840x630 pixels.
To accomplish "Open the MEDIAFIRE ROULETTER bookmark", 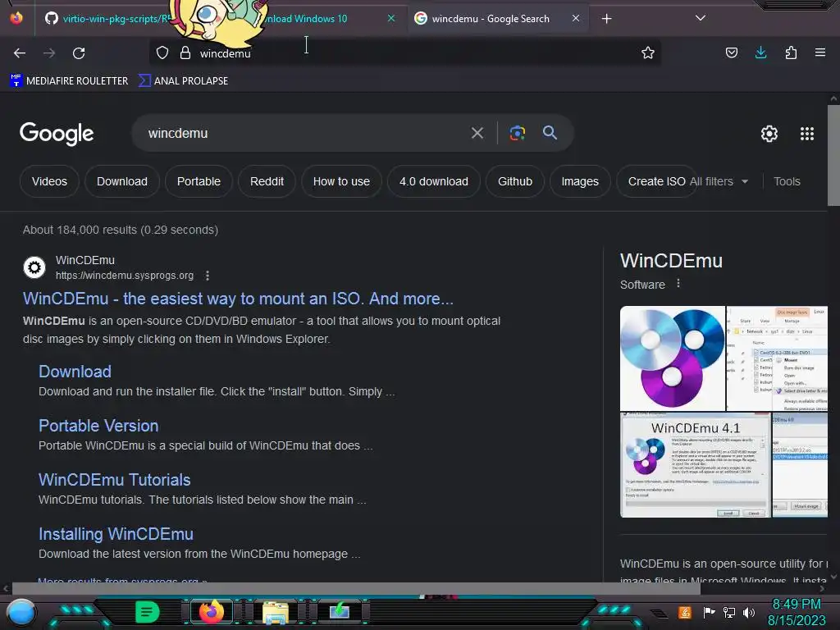I will (69, 81).
